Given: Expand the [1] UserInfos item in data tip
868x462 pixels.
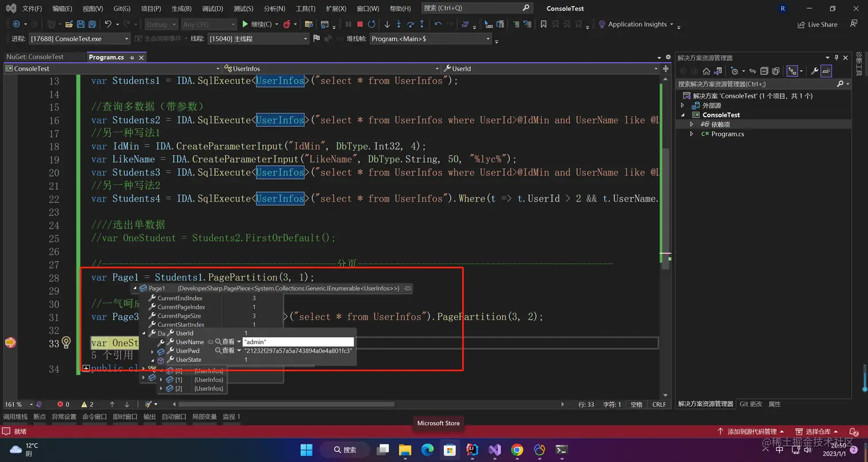Looking at the screenshot, I should point(161,380).
